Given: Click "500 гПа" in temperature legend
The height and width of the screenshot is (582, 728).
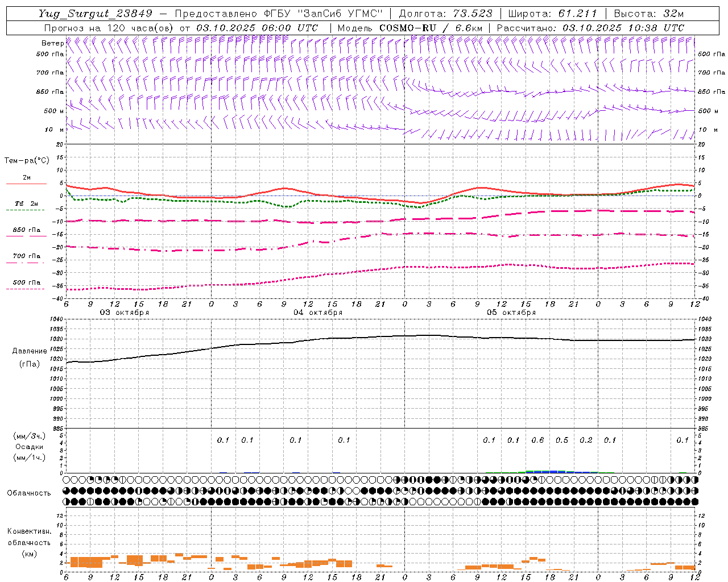Looking at the screenshot, I should pyautogui.click(x=26, y=282).
